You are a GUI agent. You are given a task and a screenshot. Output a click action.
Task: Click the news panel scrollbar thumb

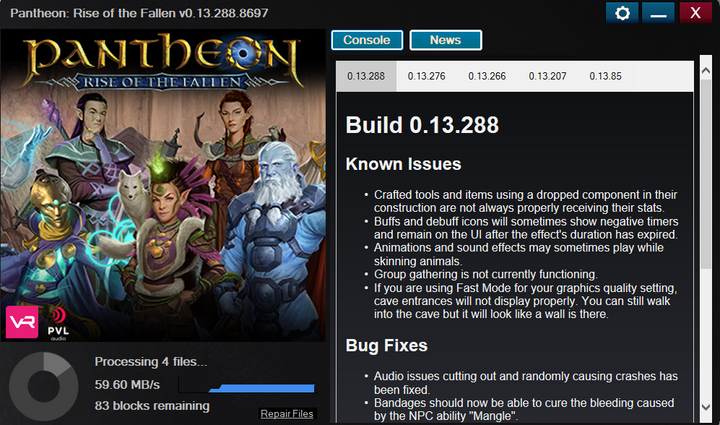(706, 174)
